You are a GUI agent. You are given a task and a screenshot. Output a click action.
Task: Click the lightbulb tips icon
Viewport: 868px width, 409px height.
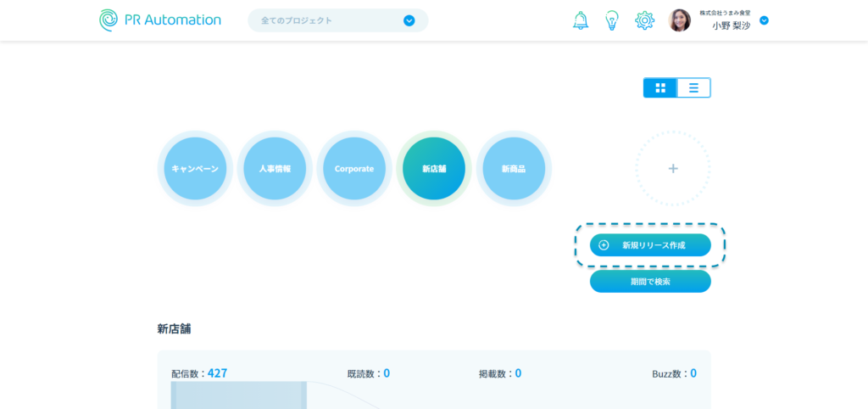click(612, 20)
